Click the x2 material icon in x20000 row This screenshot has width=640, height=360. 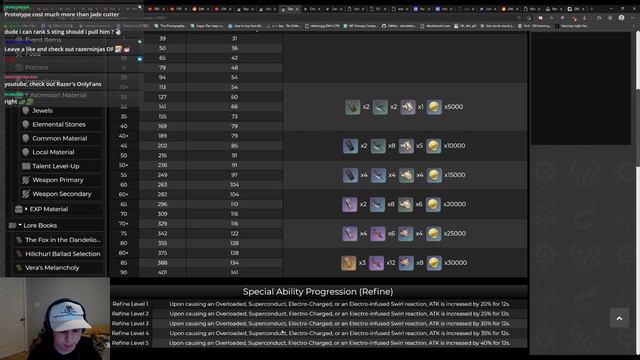[x=350, y=204]
